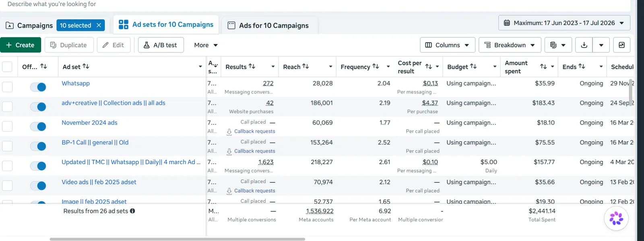Click the 272 results value for Whatsapp

click(x=268, y=83)
